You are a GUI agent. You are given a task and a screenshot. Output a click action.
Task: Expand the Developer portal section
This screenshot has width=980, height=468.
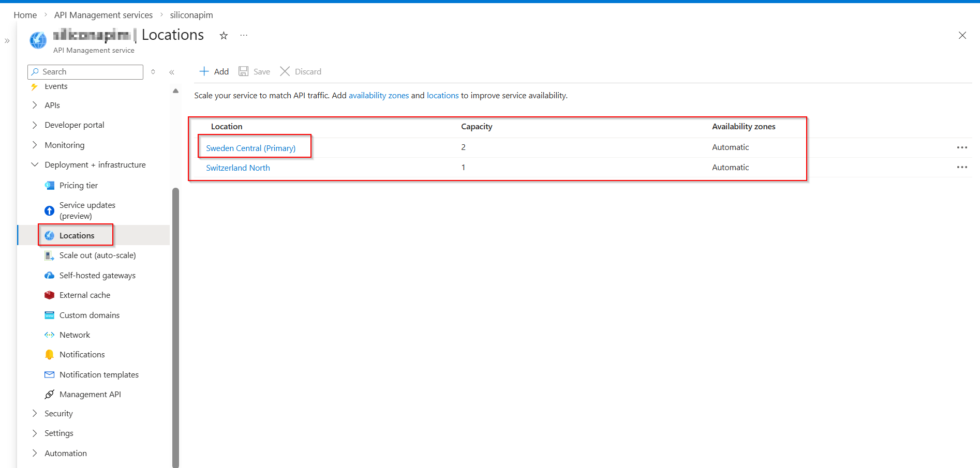coord(35,125)
